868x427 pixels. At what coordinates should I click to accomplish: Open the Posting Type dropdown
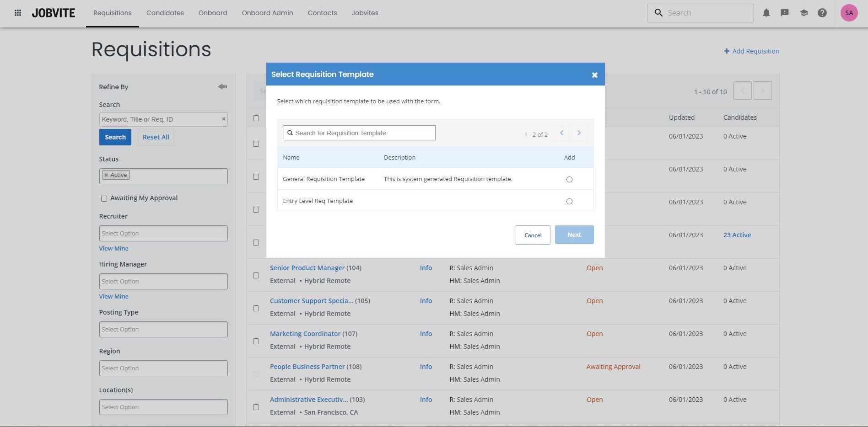click(163, 329)
